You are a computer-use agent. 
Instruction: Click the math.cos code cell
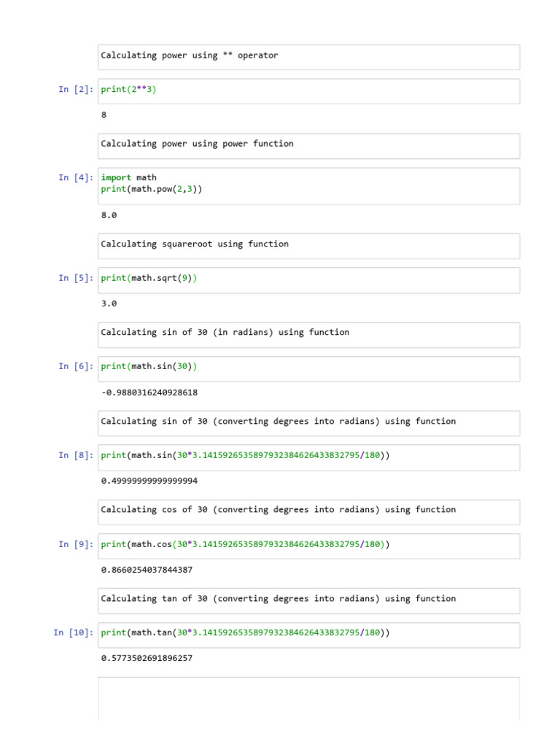pyautogui.click(x=308, y=546)
